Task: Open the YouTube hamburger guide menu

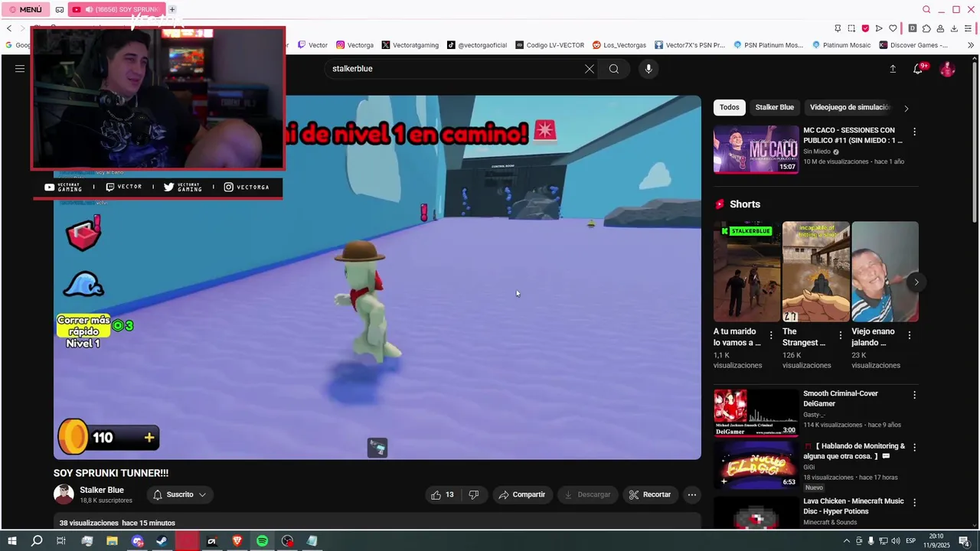Action: 20,69
